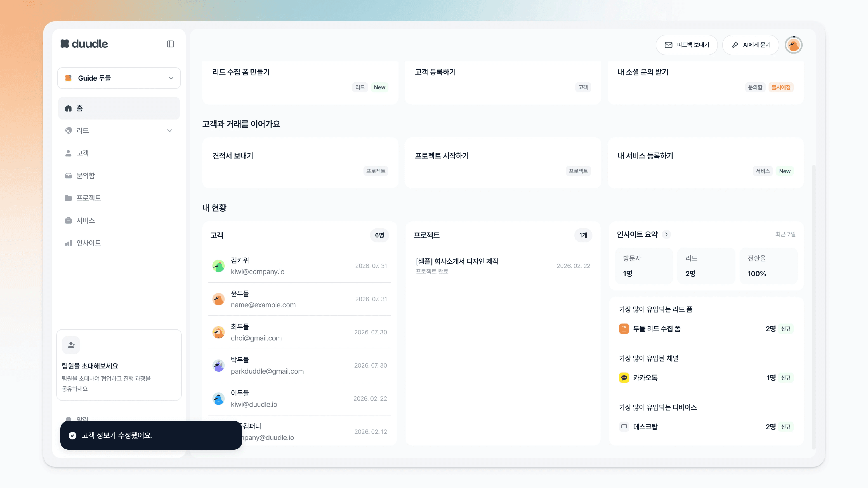Image resolution: width=868 pixels, height=488 pixels.
Task: Click the 서비스 briefcase icon
Action: tap(68, 220)
